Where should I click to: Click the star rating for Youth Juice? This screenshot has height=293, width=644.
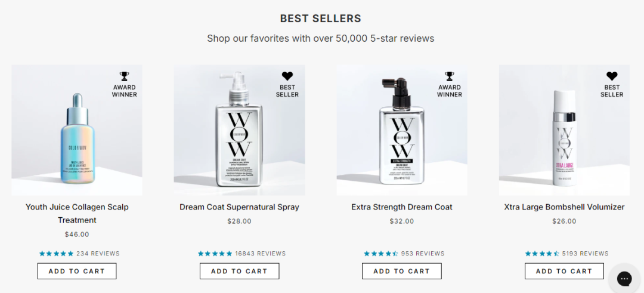click(x=57, y=254)
